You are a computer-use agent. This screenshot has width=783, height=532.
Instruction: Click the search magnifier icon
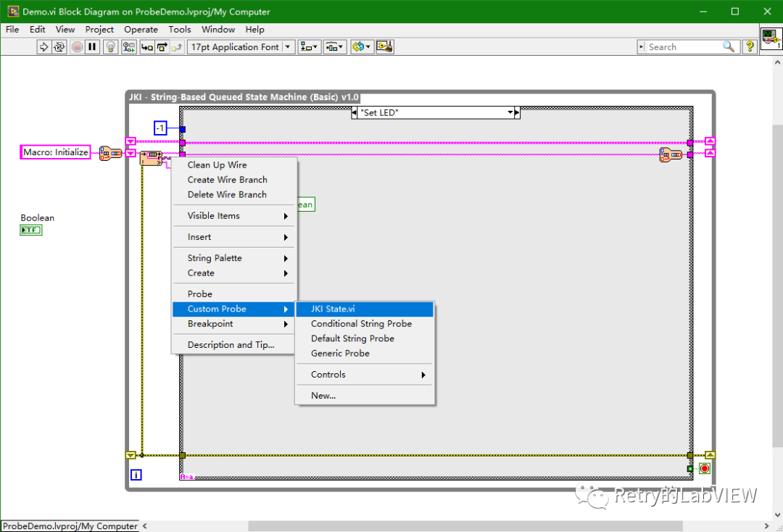click(729, 47)
